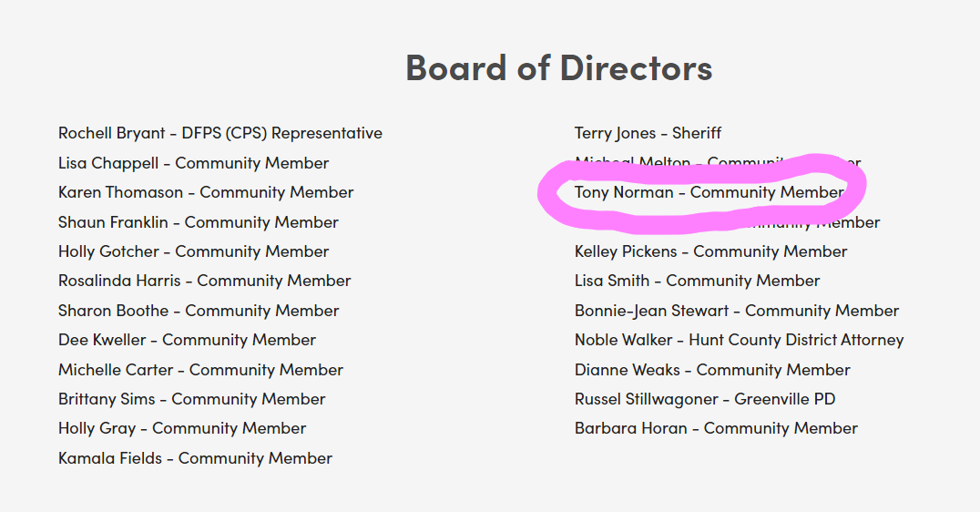The width and height of the screenshot is (980, 512).
Task: Click the Board of Directors heading
Action: 558,67
